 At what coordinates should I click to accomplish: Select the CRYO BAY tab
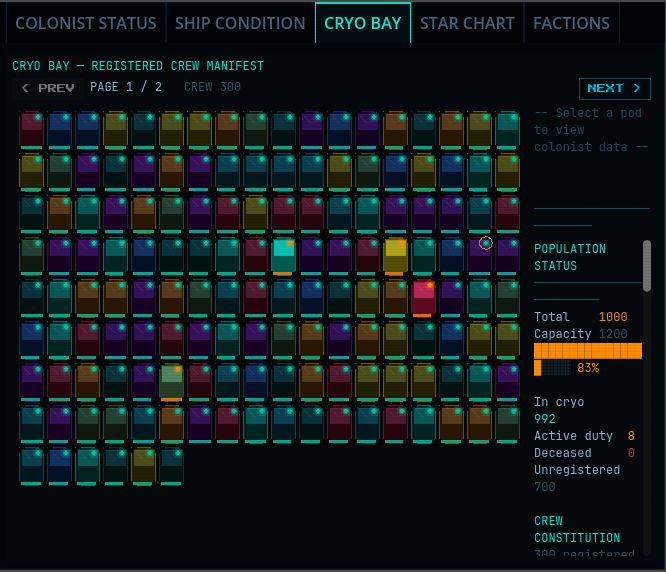coord(363,23)
